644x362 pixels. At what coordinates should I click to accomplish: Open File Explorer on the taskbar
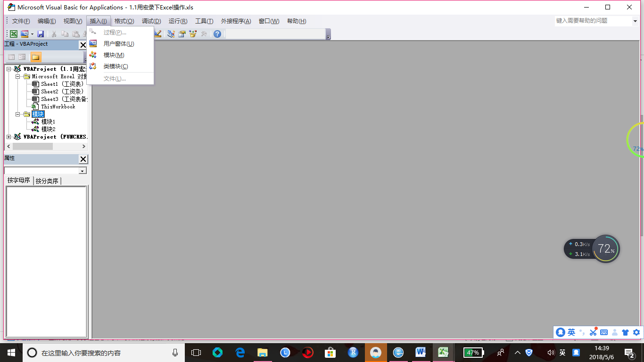point(262,353)
